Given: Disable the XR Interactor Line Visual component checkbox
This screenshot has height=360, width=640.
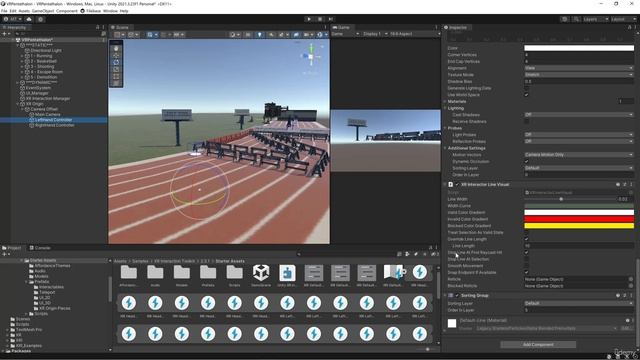Looking at the screenshot, I should tap(457, 184).
